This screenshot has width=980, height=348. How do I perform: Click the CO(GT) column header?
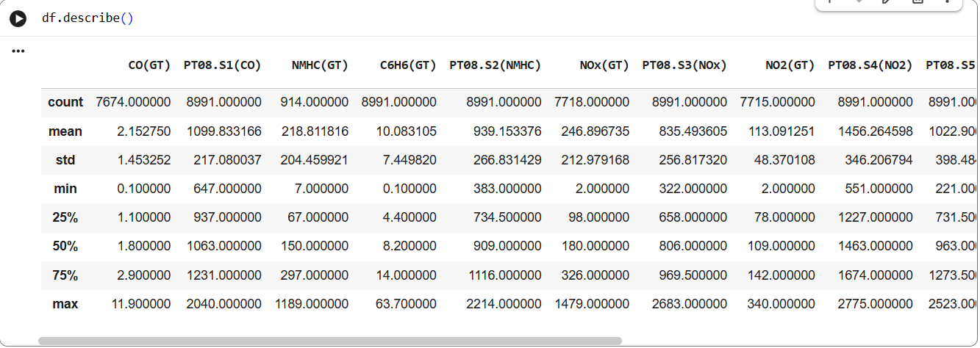pyautogui.click(x=149, y=65)
